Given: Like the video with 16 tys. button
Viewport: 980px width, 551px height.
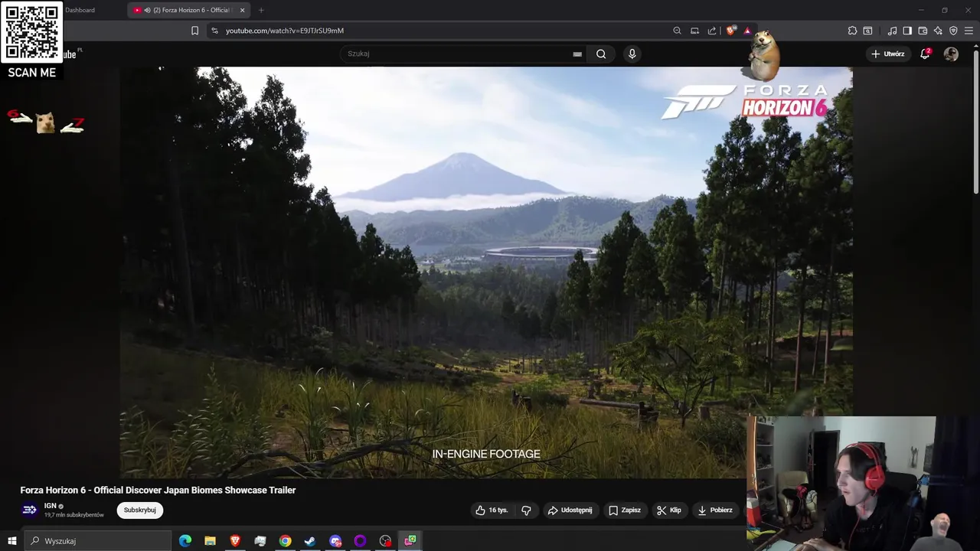Looking at the screenshot, I should [492, 510].
